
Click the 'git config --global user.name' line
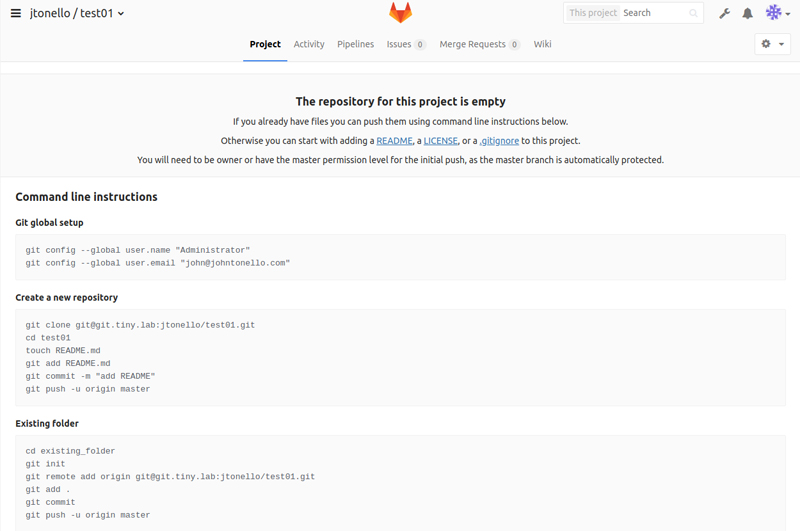pos(138,250)
